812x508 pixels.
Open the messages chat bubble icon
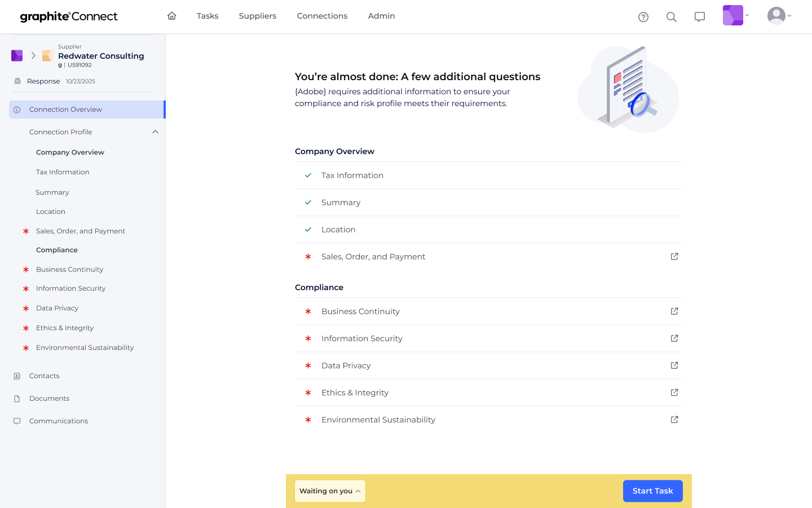click(700, 17)
